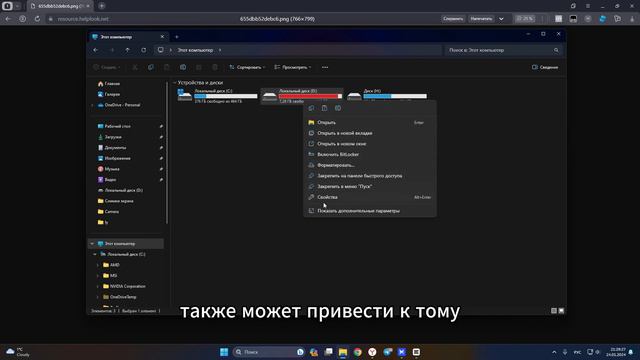
Task: Open 'Свойства' from the context menu
Action: click(370, 197)
